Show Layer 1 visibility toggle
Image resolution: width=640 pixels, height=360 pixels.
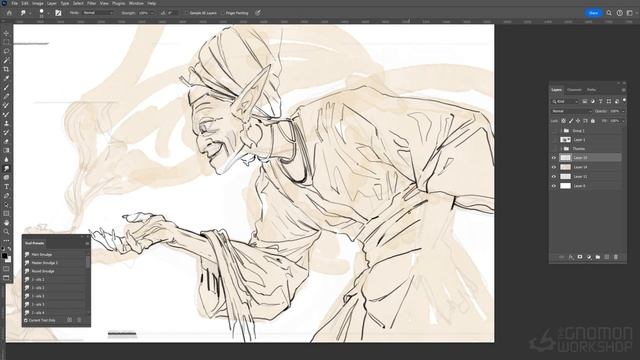tap(554, 140)
